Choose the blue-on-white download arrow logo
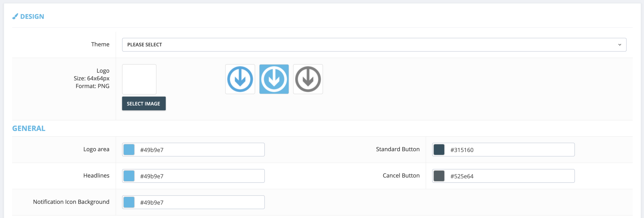Viewport: 644px width, 218px height. point(240,79)
